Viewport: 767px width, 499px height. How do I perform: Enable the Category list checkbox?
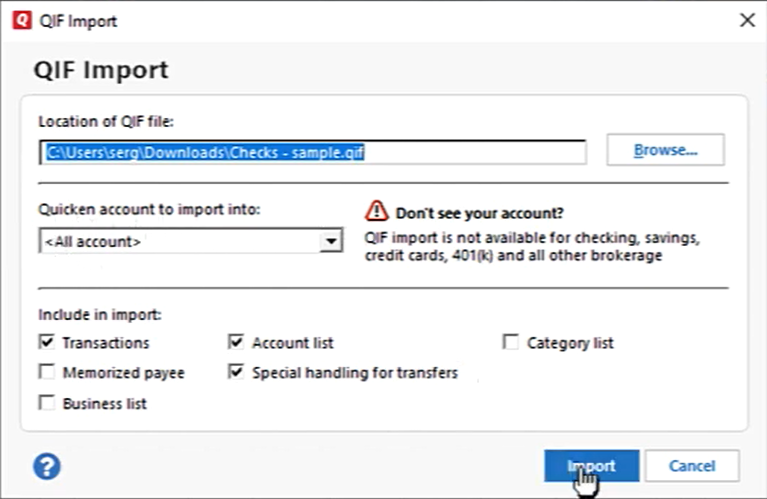[511, 341]
